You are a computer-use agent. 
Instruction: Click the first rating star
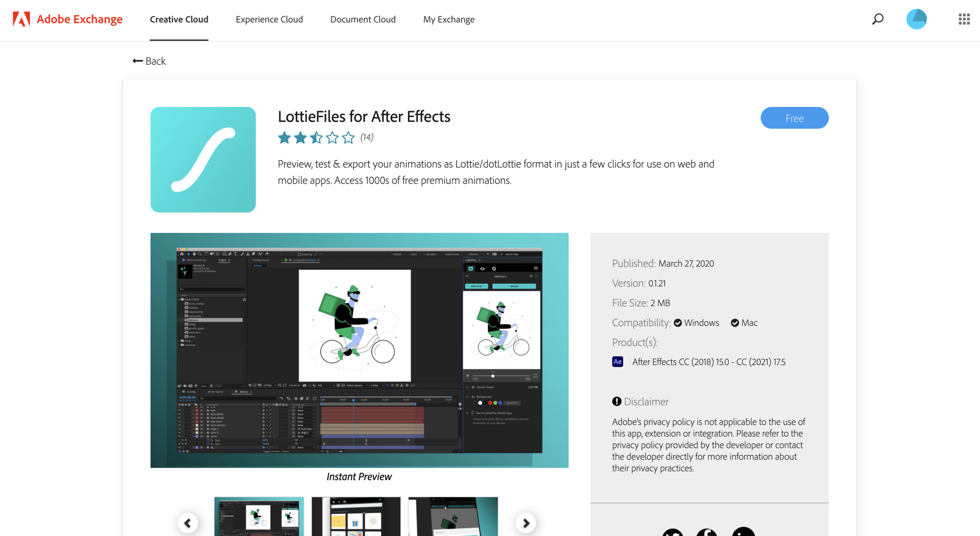[x=284, y=137]
